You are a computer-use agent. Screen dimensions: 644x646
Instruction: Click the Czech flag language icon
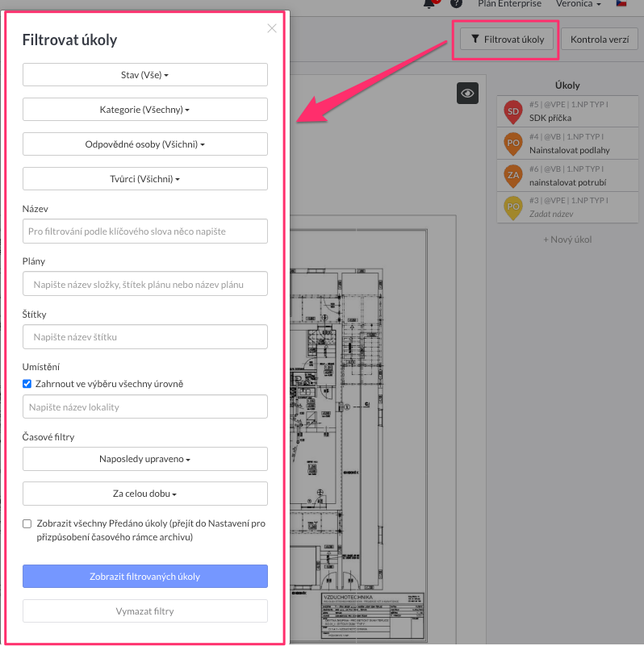[x=621, y=4]
